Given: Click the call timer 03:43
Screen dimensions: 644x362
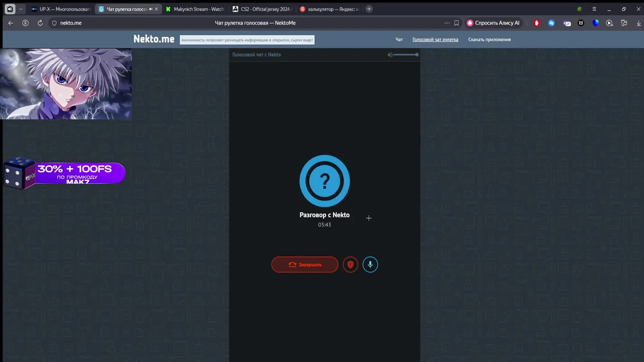Looking at the screenshot, I should tap(325, 225).
